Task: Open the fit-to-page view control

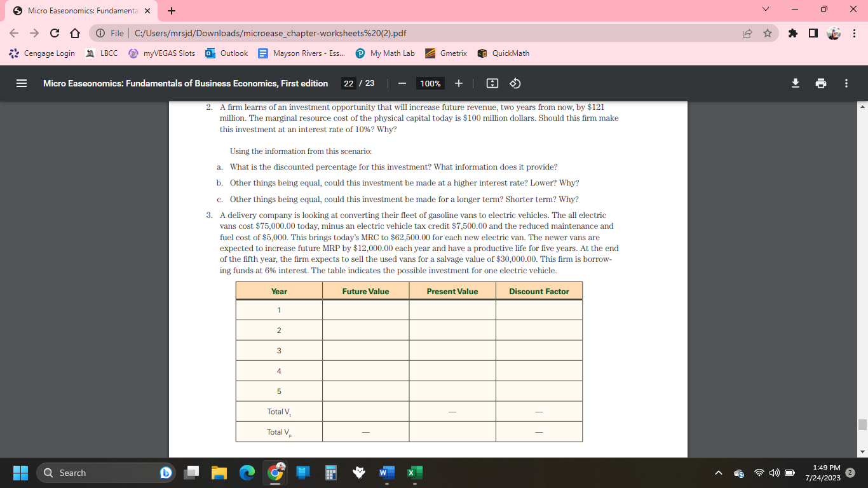Action: 492,83
